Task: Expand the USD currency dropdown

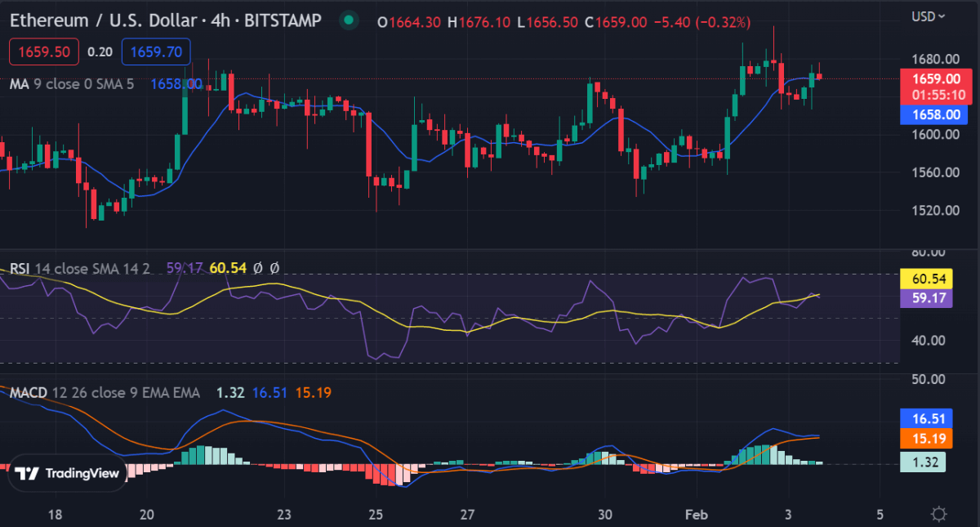Action: [x=929, y=16]
